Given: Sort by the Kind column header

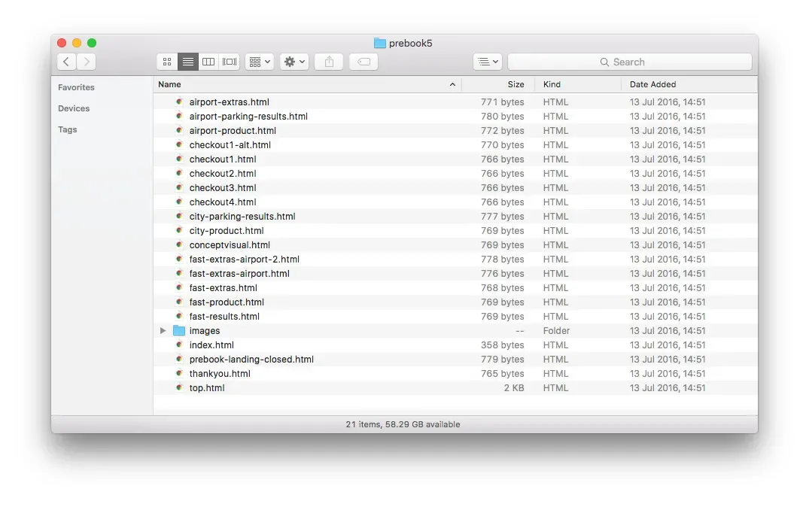Looking at the screenshot, I should pyautogui.click(x=552, y=84).
